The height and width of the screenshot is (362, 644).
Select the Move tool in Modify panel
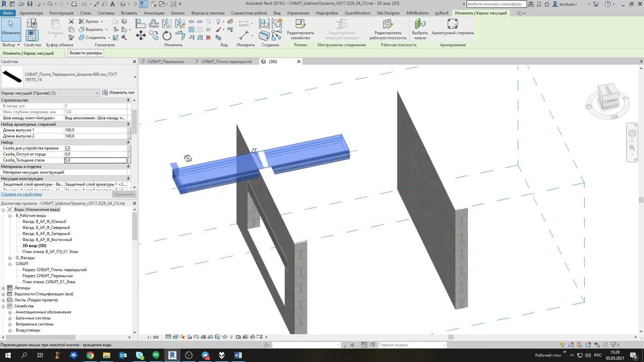click(141, 35)
